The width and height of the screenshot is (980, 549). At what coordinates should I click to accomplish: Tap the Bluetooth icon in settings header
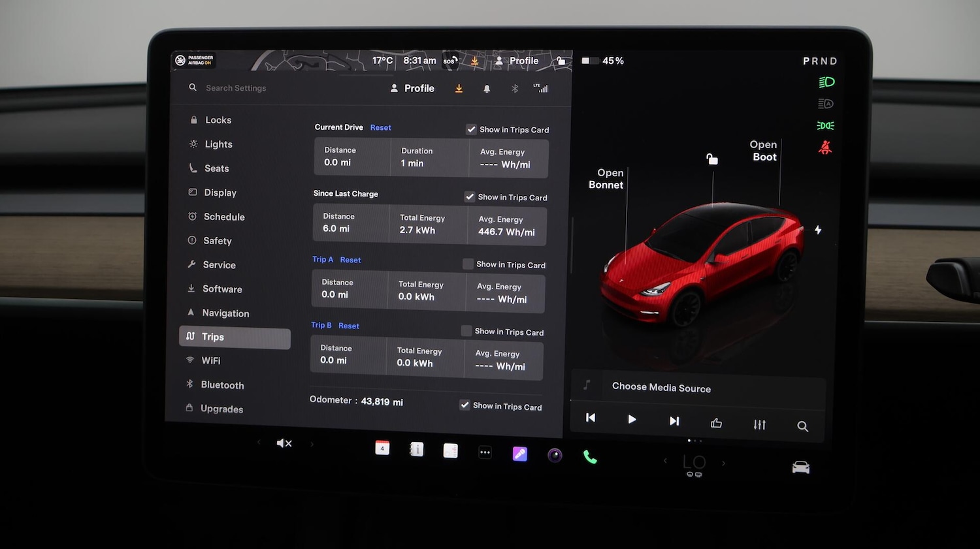[x=514, y=88]
